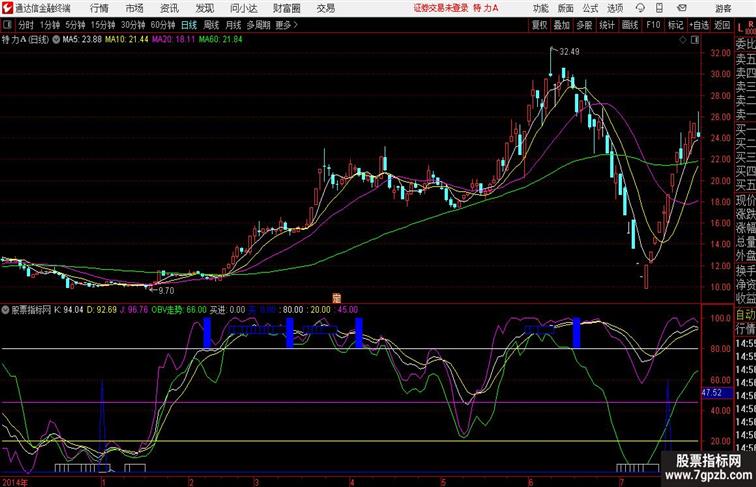Expand the dropdown next to 特力A(日线)
The image size is (756, 487).
tap(56, 40)
